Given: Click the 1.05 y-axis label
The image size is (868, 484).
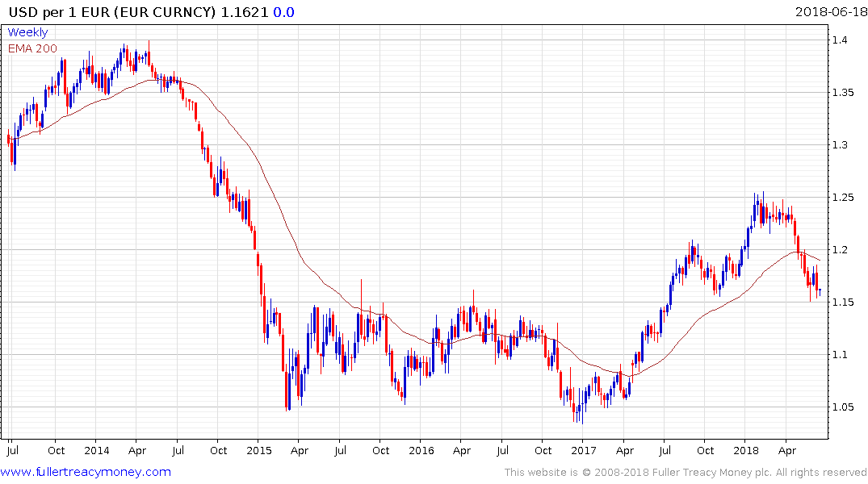Looking at the screenshot, I should pyautogui.click(x=842, y=407).
